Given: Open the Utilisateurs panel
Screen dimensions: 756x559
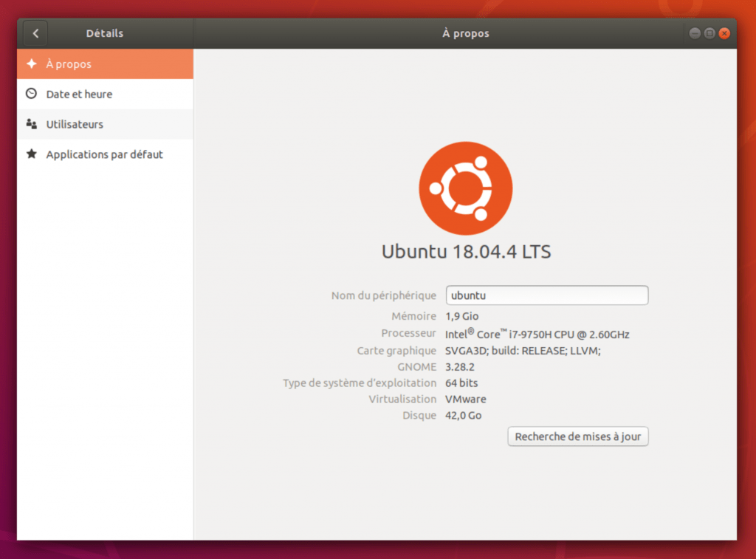Looking at the screenshot, I should [105, 124].
